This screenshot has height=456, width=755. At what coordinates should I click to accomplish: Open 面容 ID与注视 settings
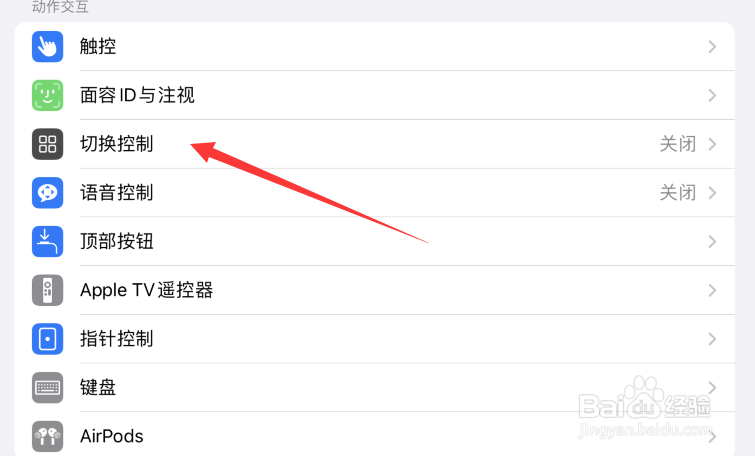(x=375, y=95)
